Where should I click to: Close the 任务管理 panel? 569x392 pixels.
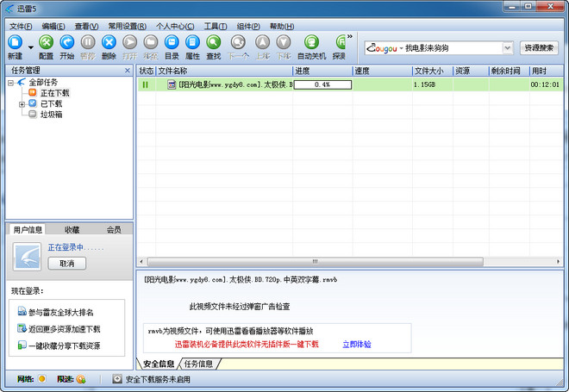[128, 71]
